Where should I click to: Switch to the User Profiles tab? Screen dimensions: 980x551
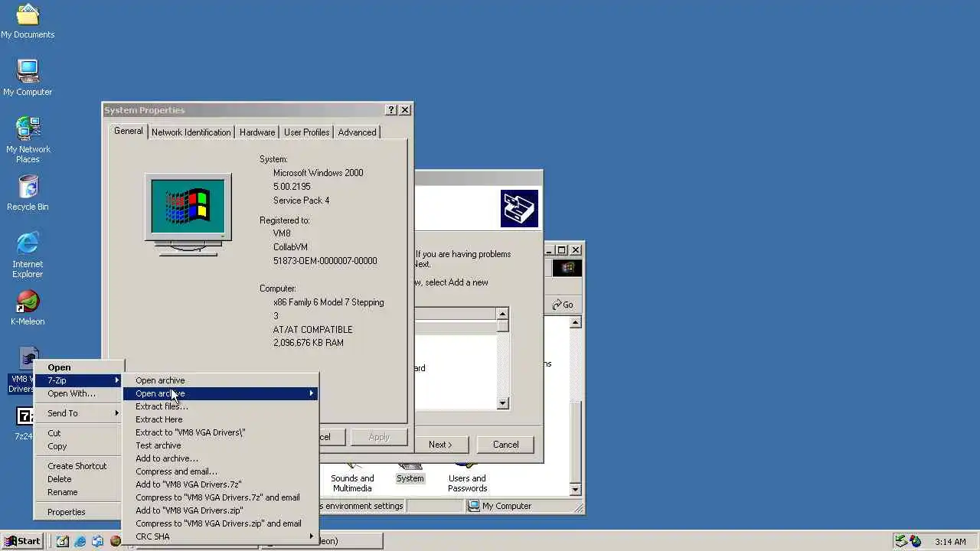(x=306, y=132)
